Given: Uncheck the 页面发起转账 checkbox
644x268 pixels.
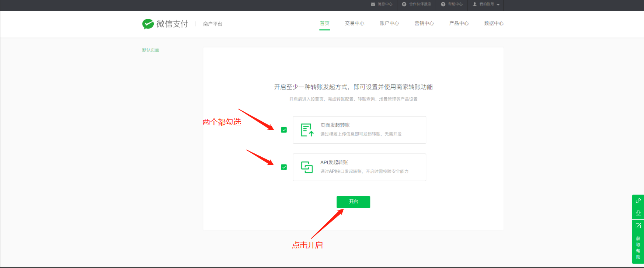Looking at the screenshot, I should tap(284, 130).
